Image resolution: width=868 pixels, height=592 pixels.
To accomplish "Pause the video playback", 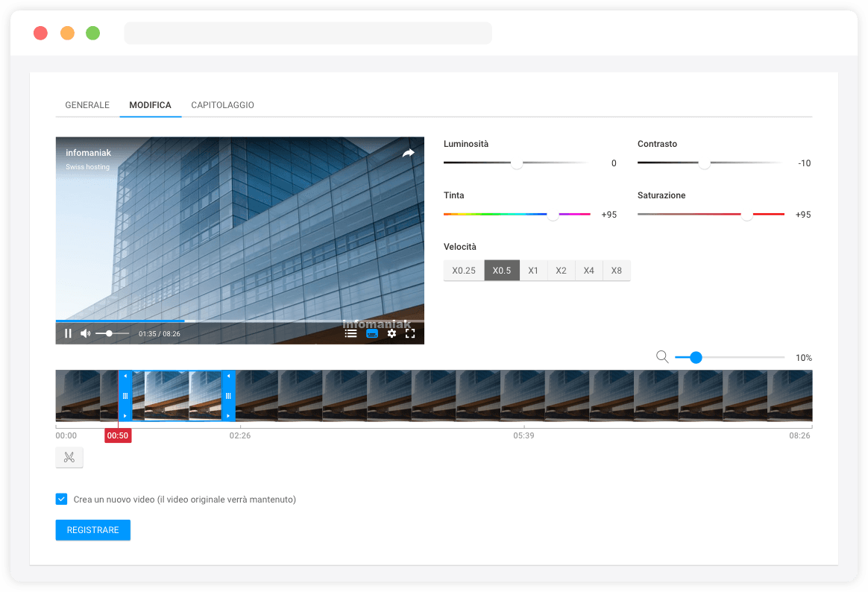I will [x=68, y=333].
